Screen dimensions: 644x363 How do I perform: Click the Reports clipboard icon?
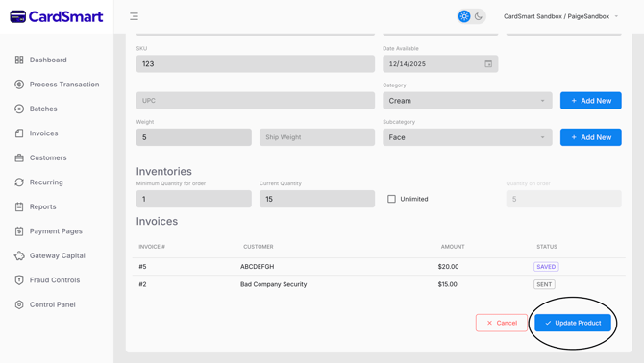pos(19,206)
